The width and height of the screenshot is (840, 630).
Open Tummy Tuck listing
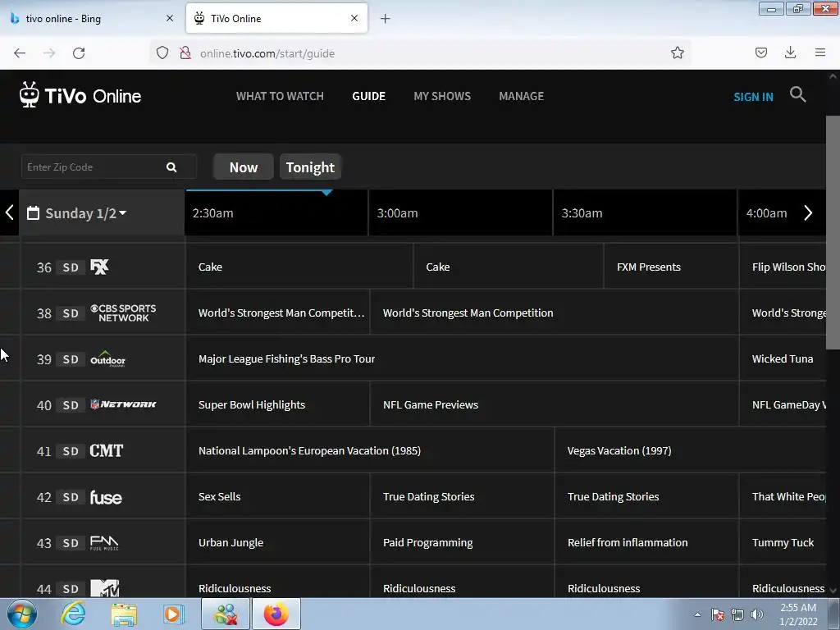[783, 543]
